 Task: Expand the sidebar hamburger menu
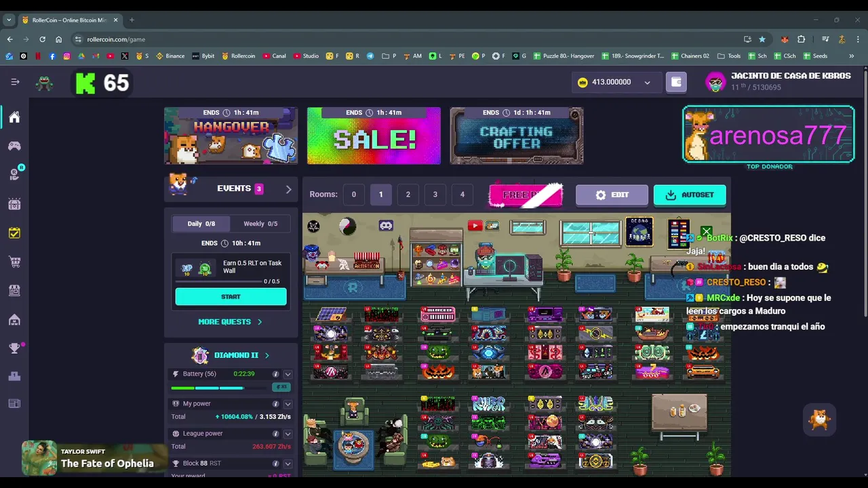tap(15, 82)
